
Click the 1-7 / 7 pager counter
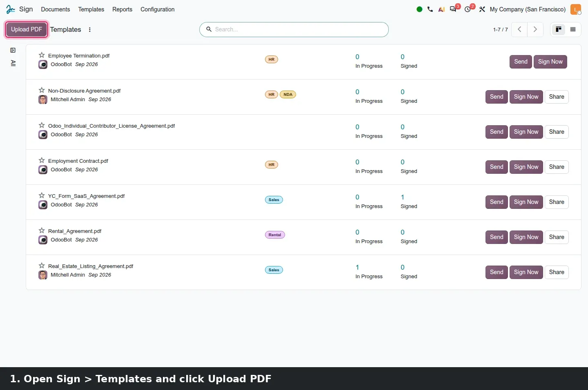[500, 29]
